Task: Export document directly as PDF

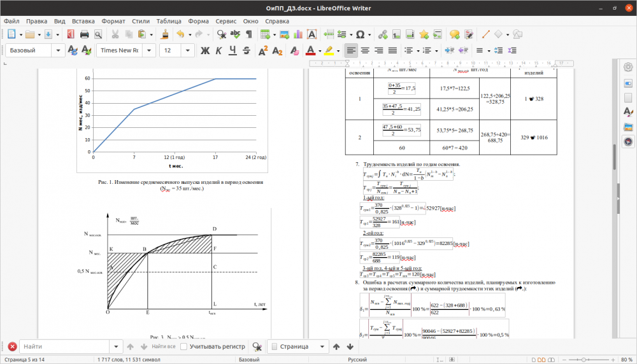Action: click(x=69, y=34)
